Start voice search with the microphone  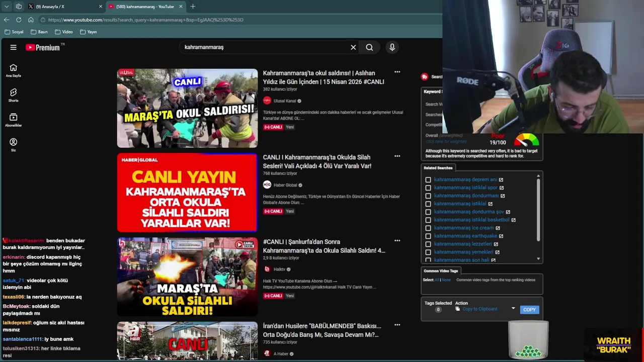pyautogui.click(x=392, y=47)
